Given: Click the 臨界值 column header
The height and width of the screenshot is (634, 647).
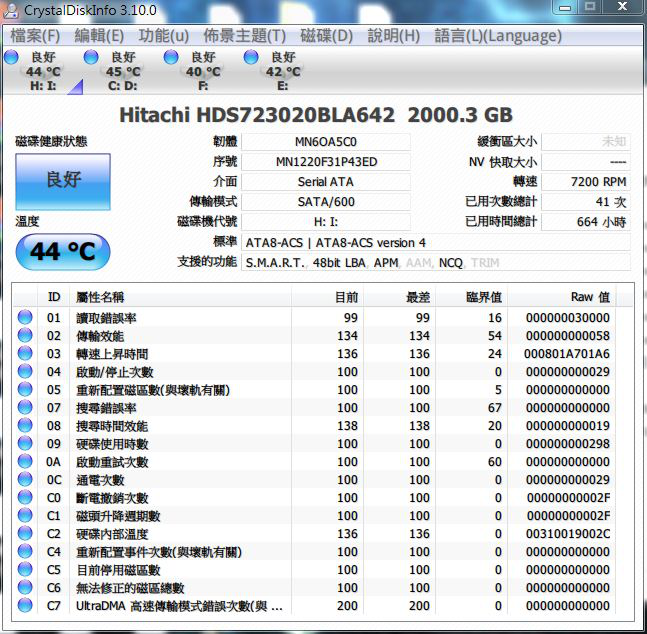Looking at the screenshot, I should coord(472,297).
